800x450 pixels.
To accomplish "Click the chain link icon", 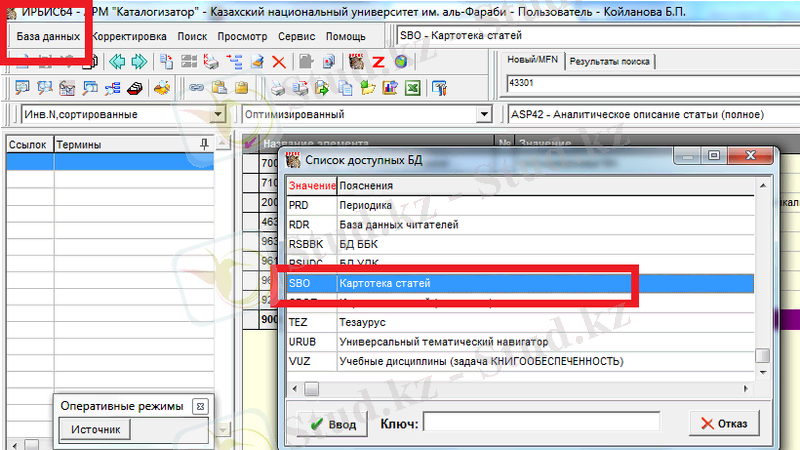I will pos(196,88).
